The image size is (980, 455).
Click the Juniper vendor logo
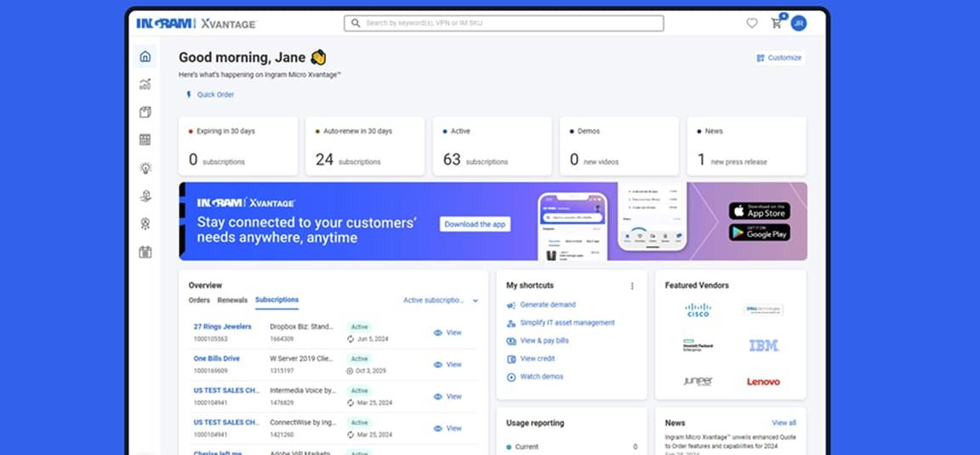698,381
